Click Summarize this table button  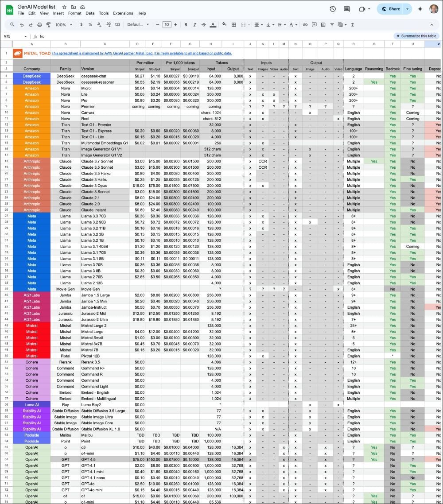[416, 36]
